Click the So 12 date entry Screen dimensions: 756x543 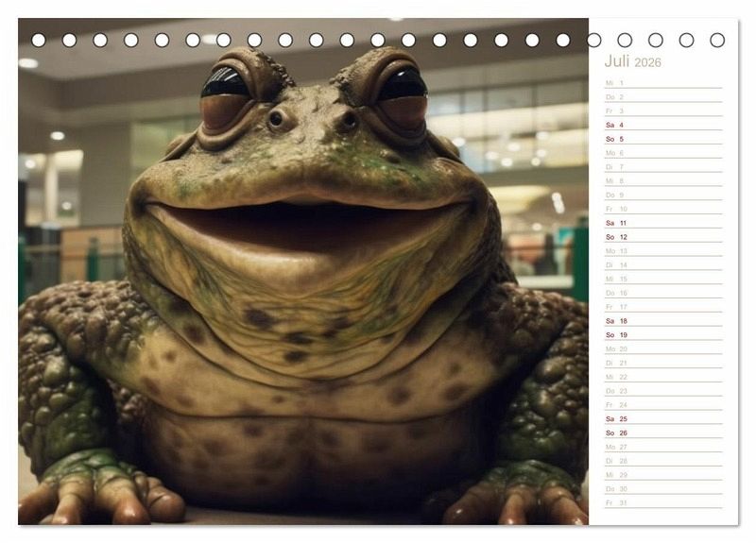pos(661,237)
